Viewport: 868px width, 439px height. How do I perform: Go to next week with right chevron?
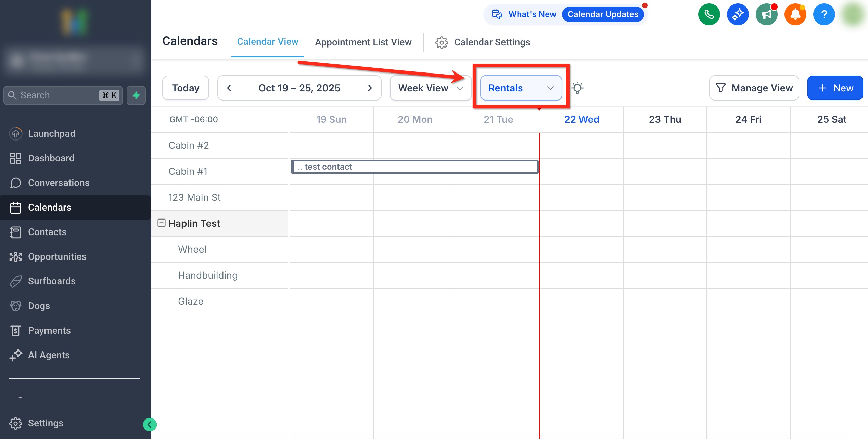tap(370, 88)
